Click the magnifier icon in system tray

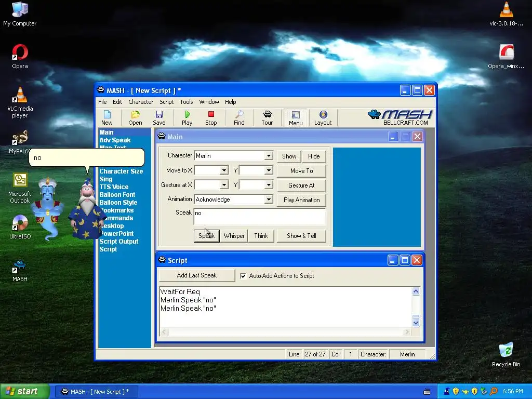point(494,391)
